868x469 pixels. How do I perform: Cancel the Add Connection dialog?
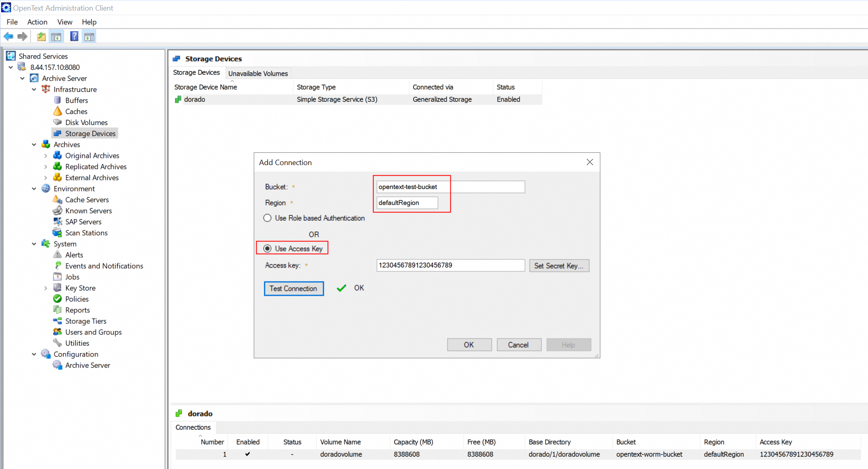point(519,345)
